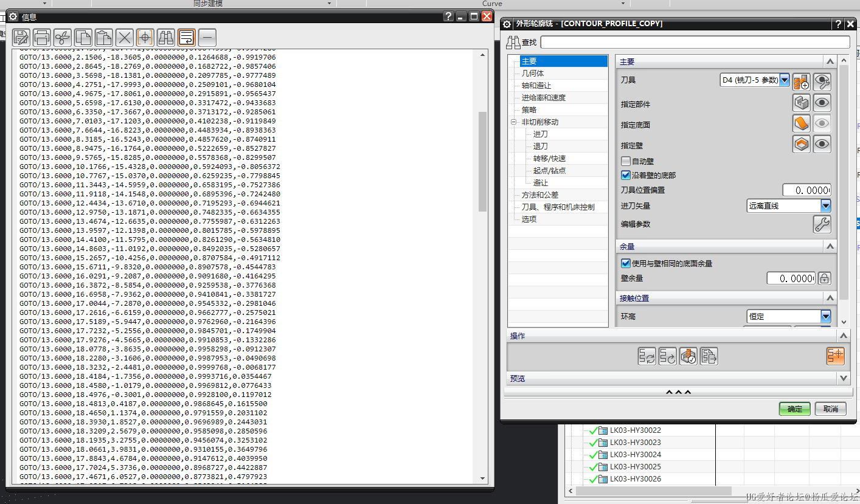Image resolution: width=860 pixels, height=504 pixels.
Task: Click the crosshair select-all icon
Action: pos(145,37)
